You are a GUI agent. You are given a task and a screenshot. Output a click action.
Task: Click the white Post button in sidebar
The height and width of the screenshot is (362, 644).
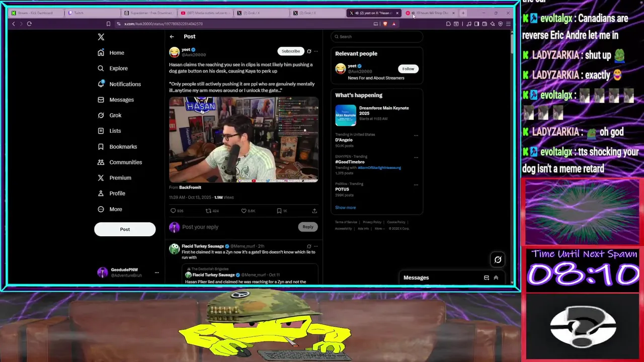pyautogui.click(x=125, y=229)
